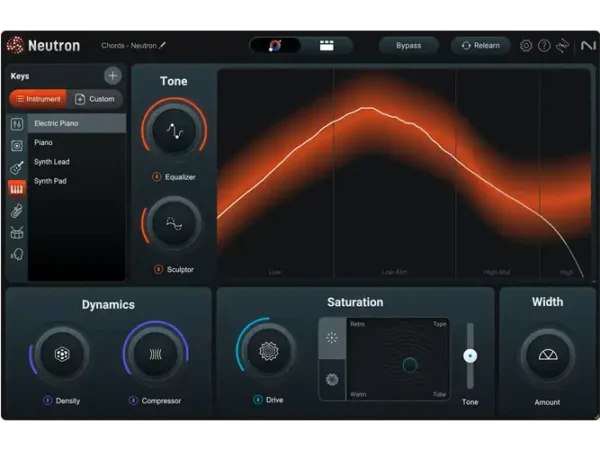Click the Keys heading text
The image size is (600, 450).
pyautogui.click(x=20, y=76)
